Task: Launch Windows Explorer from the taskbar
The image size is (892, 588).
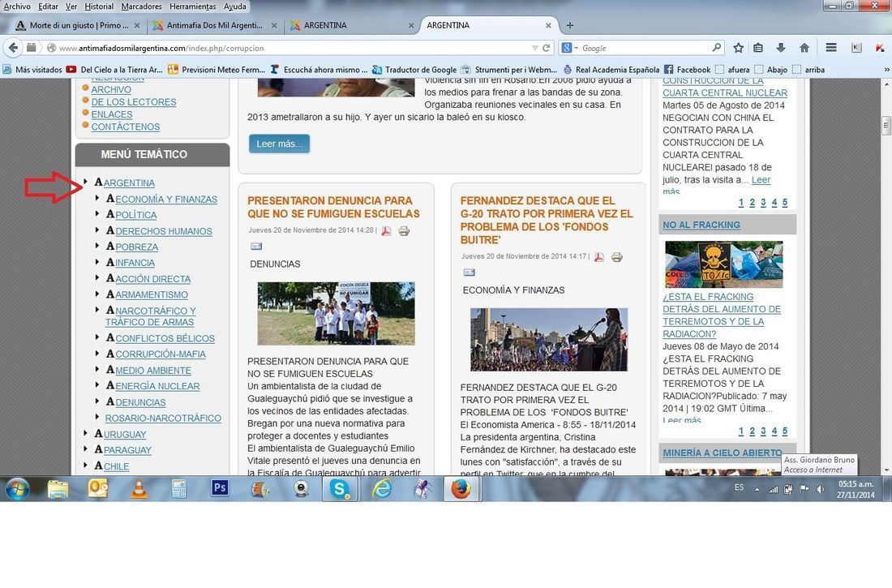Action: point(58,489)
